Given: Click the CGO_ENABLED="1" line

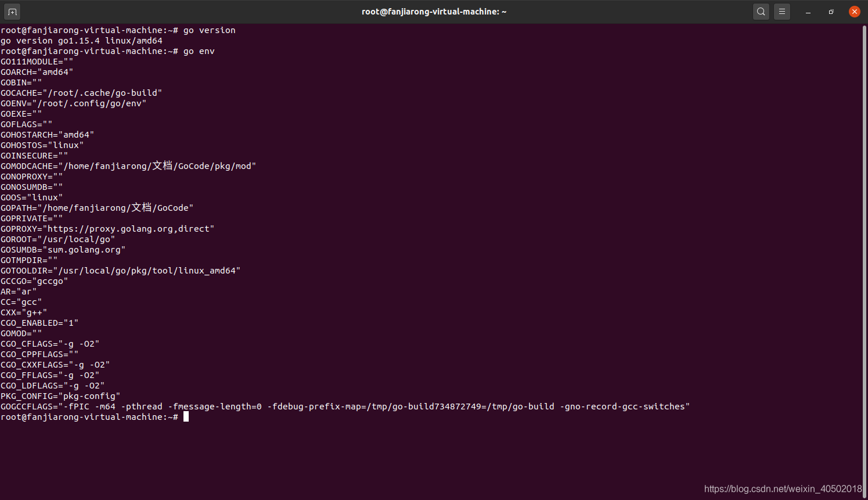Looking at the screenshot, I should tap(39, 322).
